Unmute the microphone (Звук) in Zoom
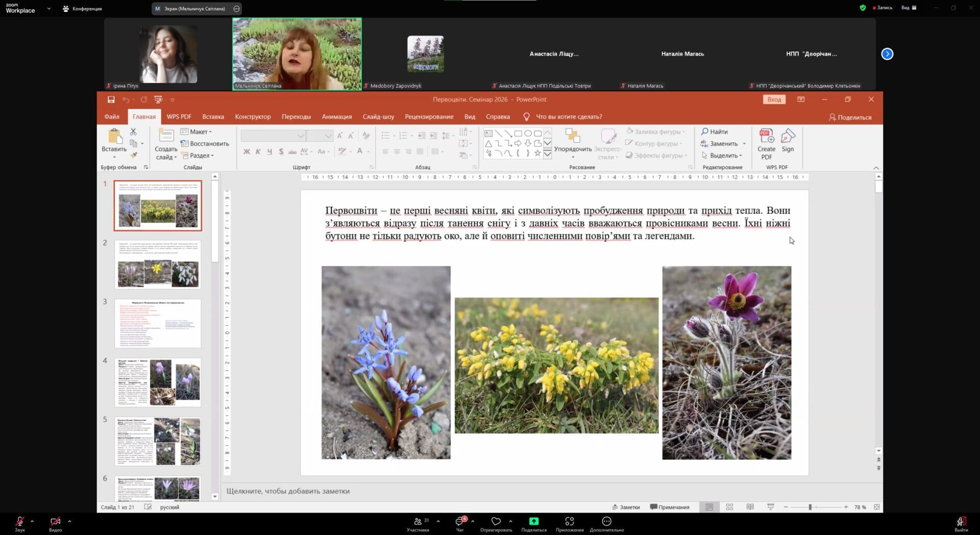Image resolution: width=980 pixels, height=535 pixels. pyautogui.click(x=19, y=521)
